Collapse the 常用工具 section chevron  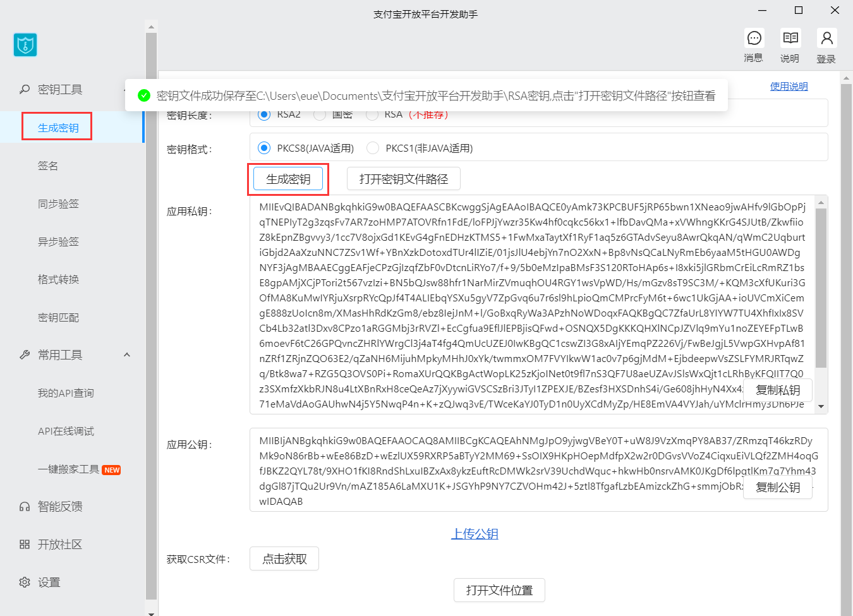[127, 355]
